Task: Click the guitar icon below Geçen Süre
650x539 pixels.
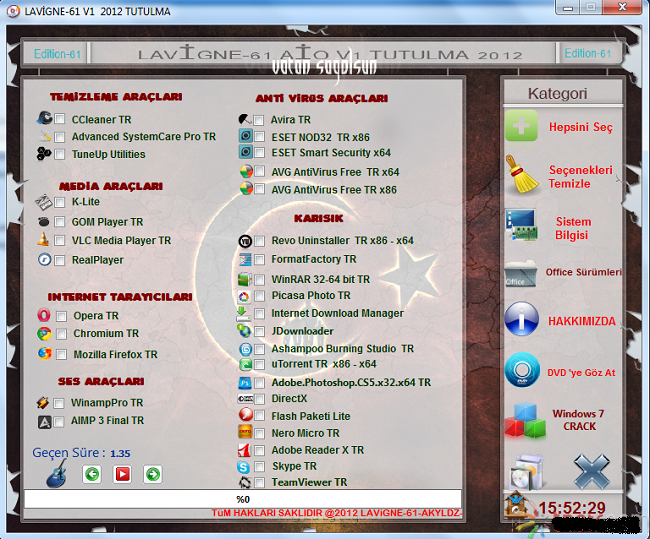Action: 57,474
